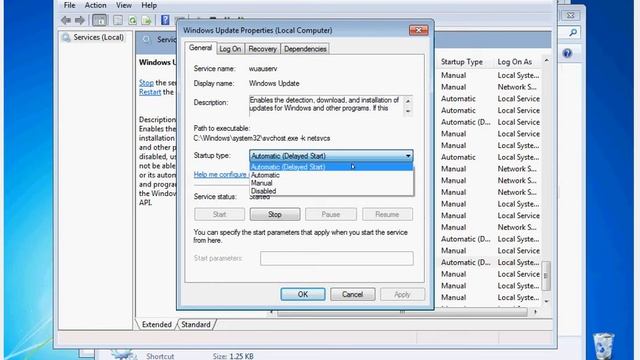Image resolution: width=640 pixels, height=360 pixels.
Task: Click the 'Shortcut' label below the Services window
Action: coord(160,356)
